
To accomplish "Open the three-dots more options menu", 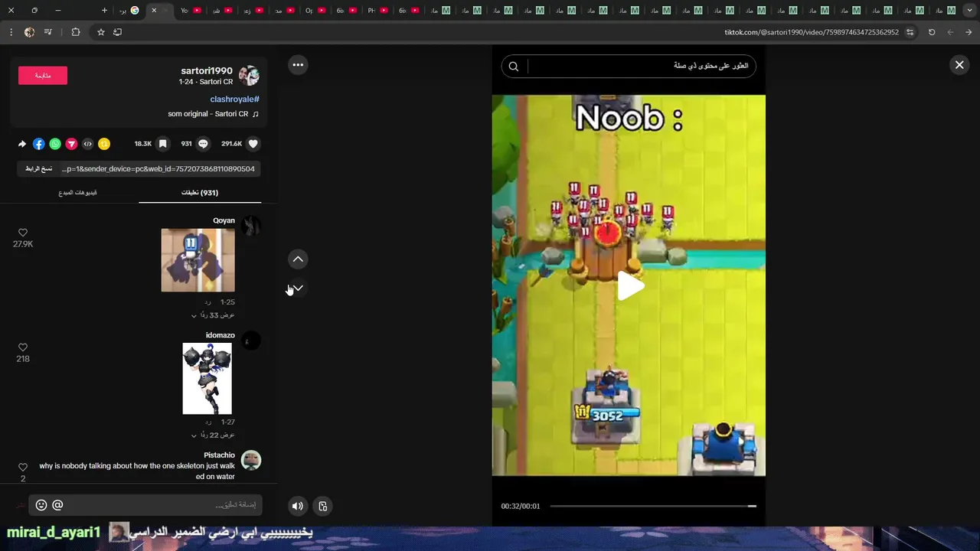I will click(298, 65).
